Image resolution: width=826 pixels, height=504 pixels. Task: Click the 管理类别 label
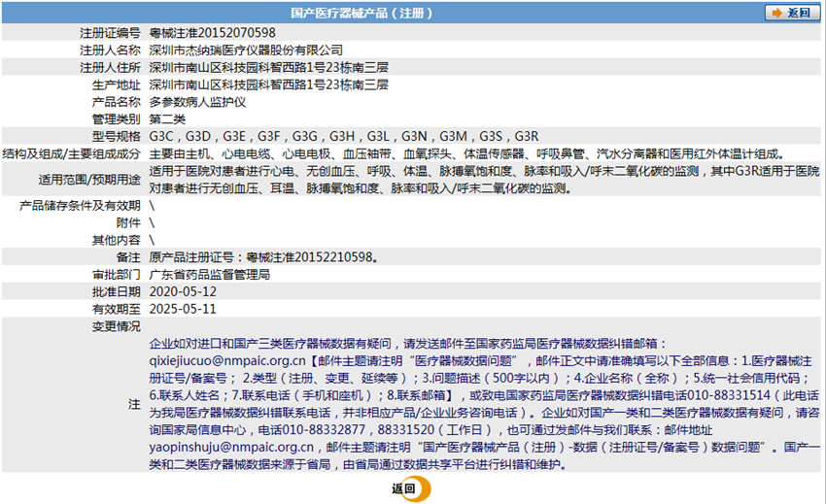[x=117, y=119]
